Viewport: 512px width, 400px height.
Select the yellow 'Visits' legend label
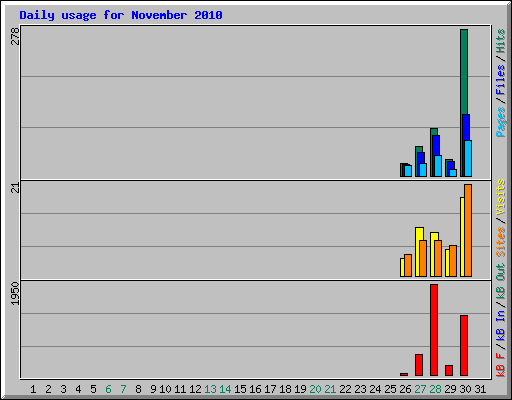[x=500, y=197]
